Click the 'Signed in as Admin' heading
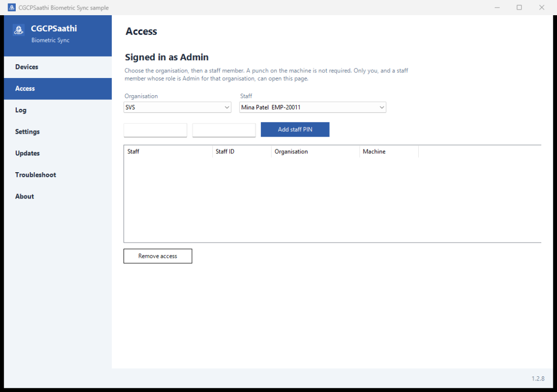The image size is (557, 392). tap(167, 57)
